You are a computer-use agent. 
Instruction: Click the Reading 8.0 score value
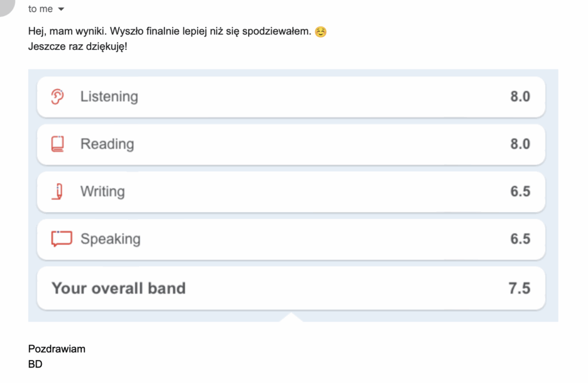tap(520, 144)
